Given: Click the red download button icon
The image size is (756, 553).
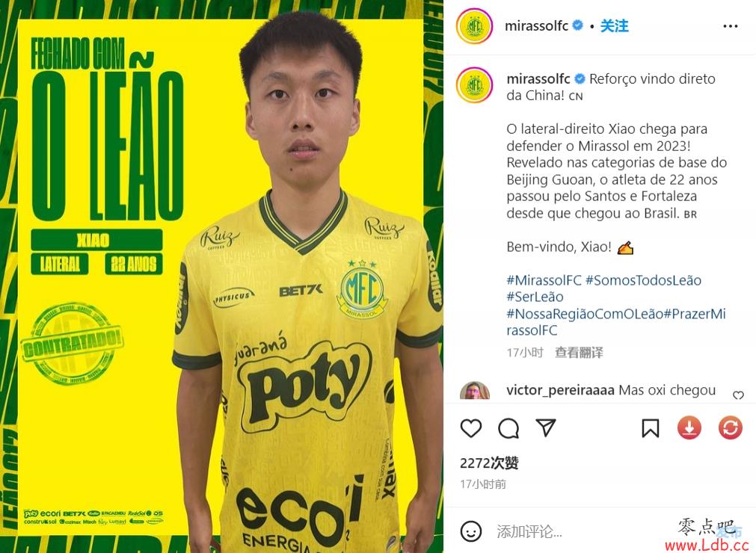Looking at the screenshot, I should (689, 427).
